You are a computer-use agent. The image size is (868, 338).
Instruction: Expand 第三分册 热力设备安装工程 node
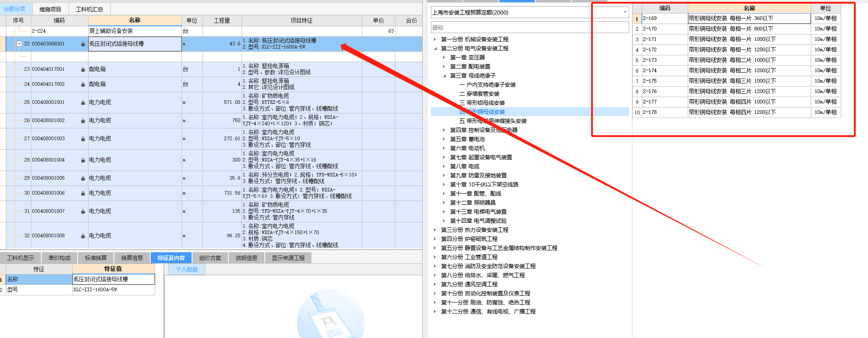(x=435, y=230)
